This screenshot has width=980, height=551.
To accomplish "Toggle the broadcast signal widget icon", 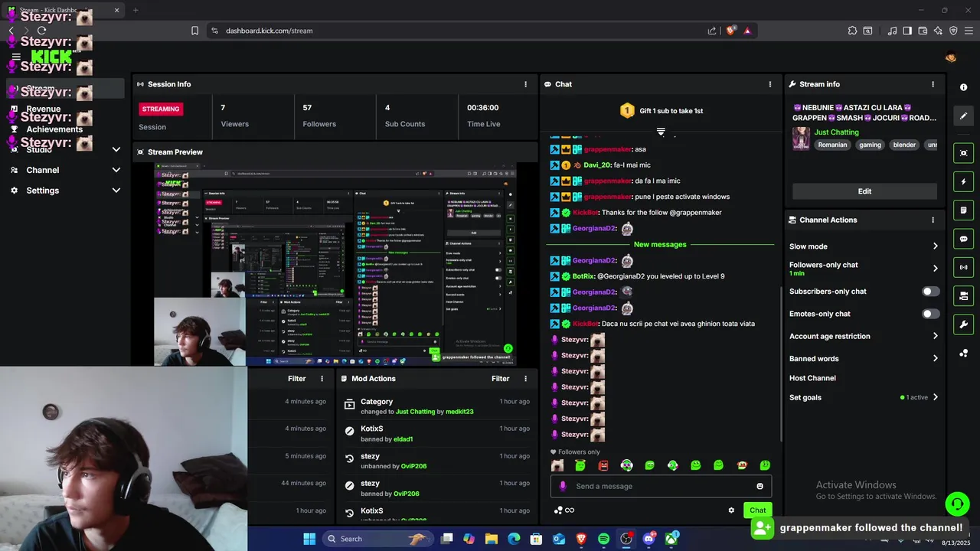I will (x=964, y=267).
